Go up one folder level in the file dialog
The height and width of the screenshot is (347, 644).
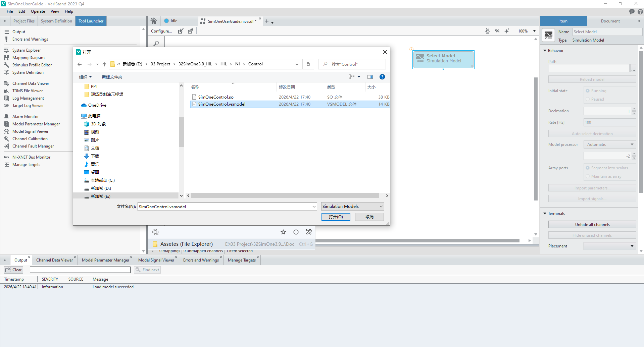click(x=104, y=64)
